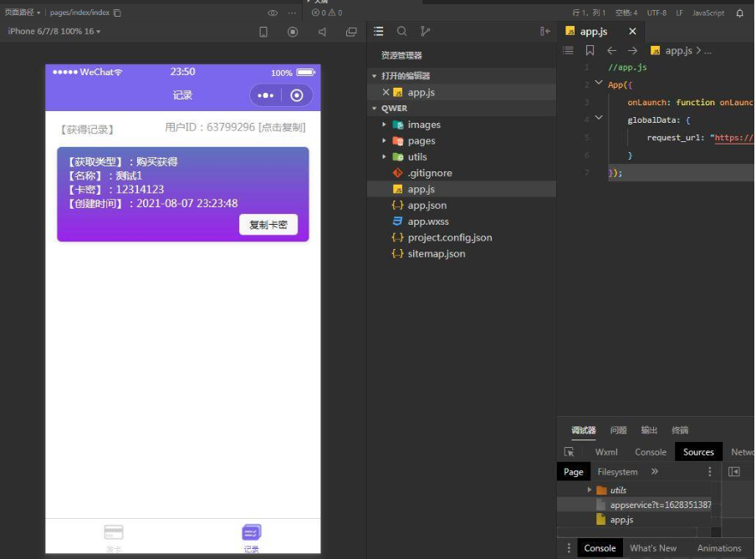
Task: Toggle the Sources navigator pane icon
Action: pyautogui.click(x=734, y=472)
